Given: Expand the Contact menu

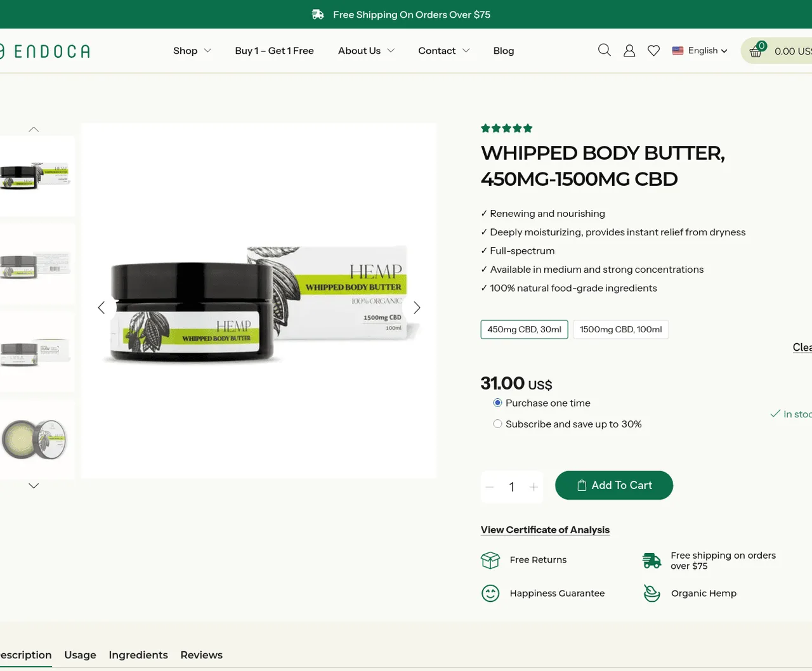Looking at the screenshot, I should click(x=444, y=51).
